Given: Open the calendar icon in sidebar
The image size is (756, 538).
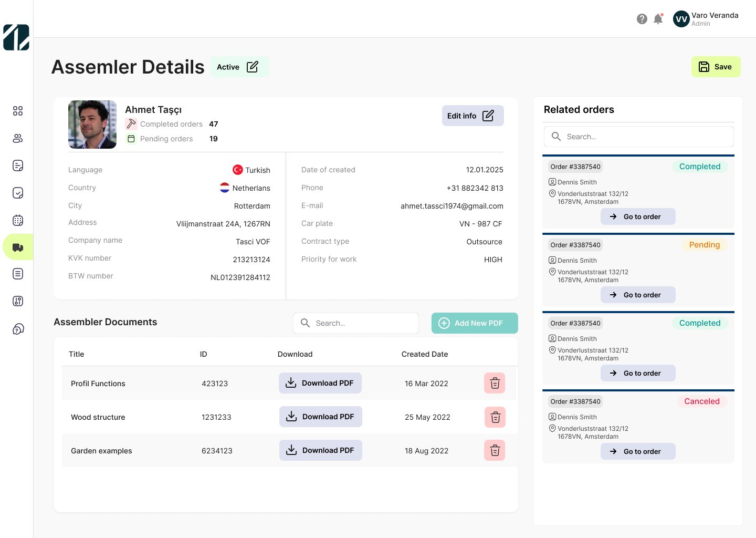Looking at the screenshot, I should coord(18,220).
